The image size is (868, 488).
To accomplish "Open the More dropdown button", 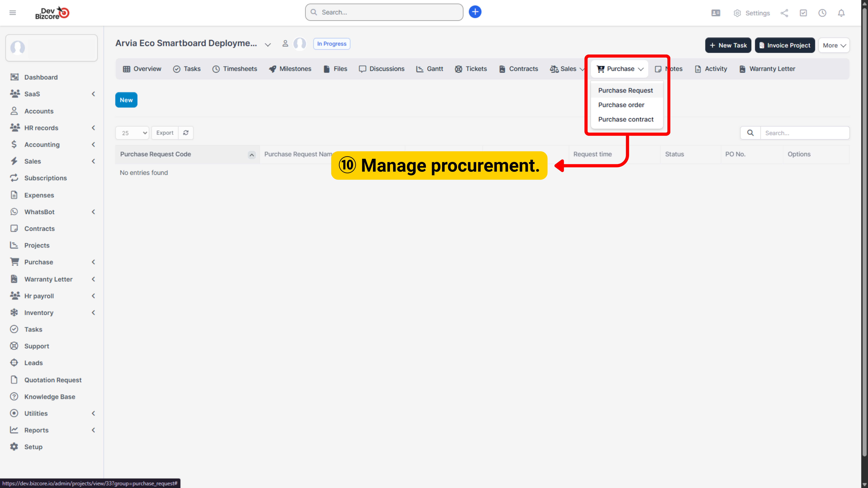I will pyautogui.click(x=834, y=45).
